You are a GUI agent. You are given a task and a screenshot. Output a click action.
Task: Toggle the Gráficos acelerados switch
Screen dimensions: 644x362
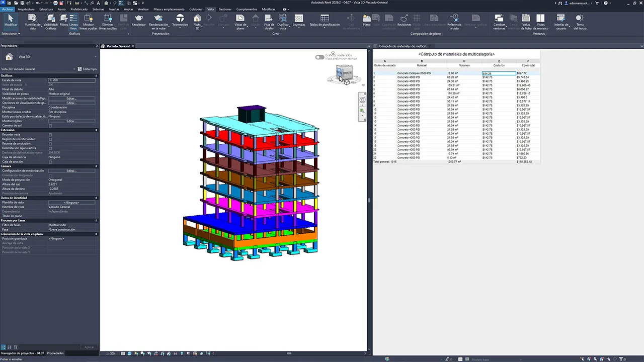319,57
